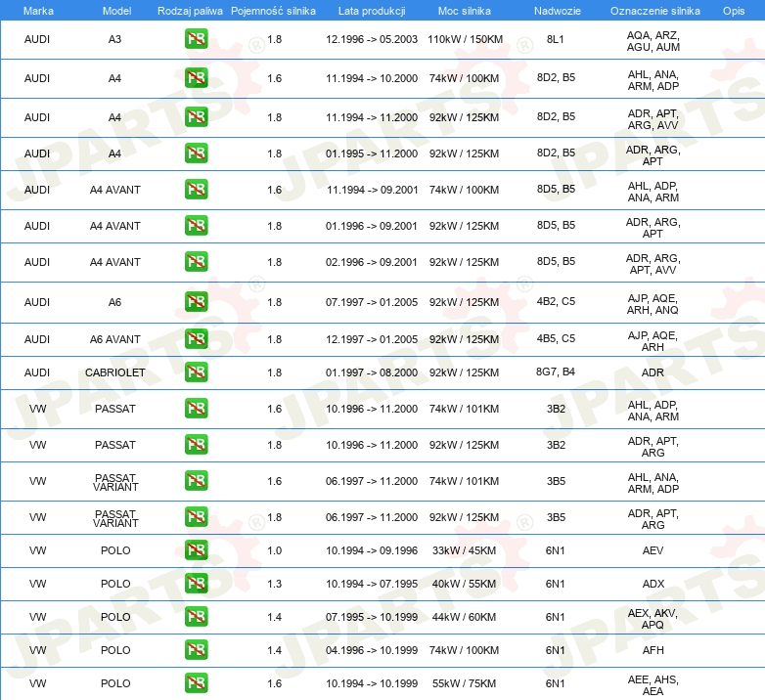Click the 1.0 engine capacity cell
The width and height of the screenshot is (765, 700).
274,550
